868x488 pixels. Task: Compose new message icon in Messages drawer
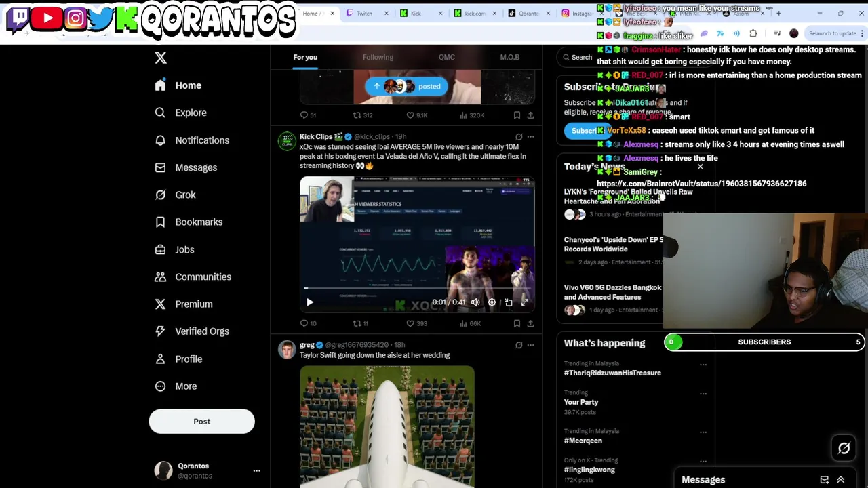825,480
